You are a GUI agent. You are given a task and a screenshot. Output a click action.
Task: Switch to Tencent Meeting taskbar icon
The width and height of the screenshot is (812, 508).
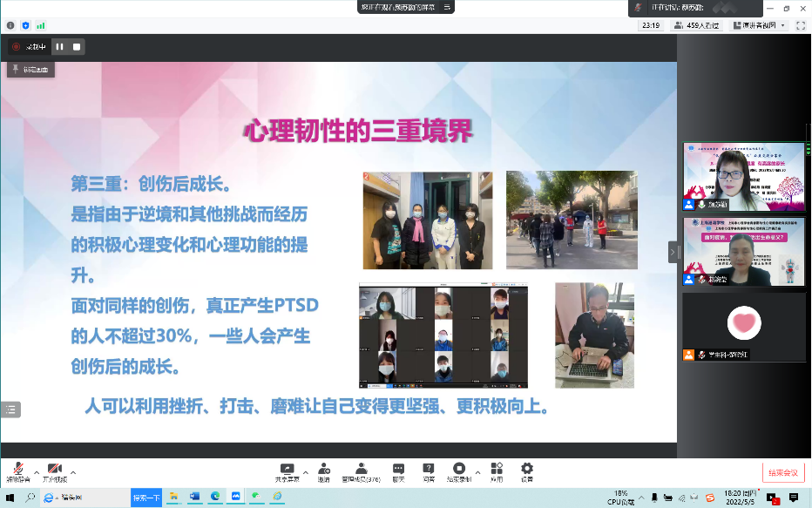click(236, 498)
